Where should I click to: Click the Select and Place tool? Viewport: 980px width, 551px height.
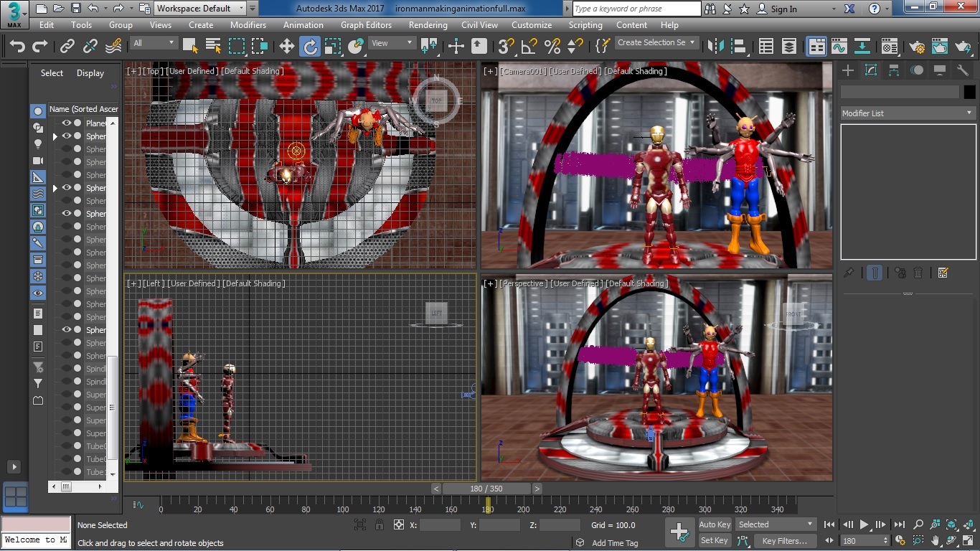(356, 47)
